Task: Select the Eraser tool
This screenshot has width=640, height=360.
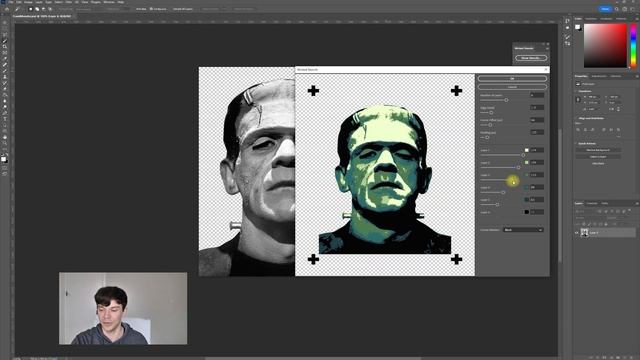Action: 5,89
